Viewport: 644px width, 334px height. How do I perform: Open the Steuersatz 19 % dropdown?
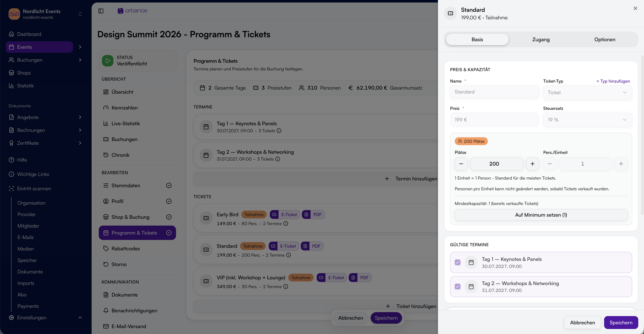point(587,120)
